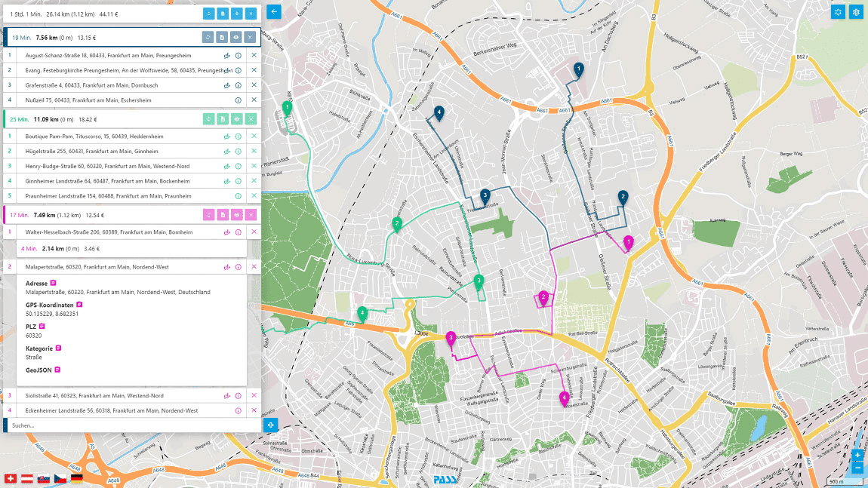Copy the GeoJSON data of Malapertstraße
The width and height of the screenshot is (868, 488).
click(x=57, y=370)
